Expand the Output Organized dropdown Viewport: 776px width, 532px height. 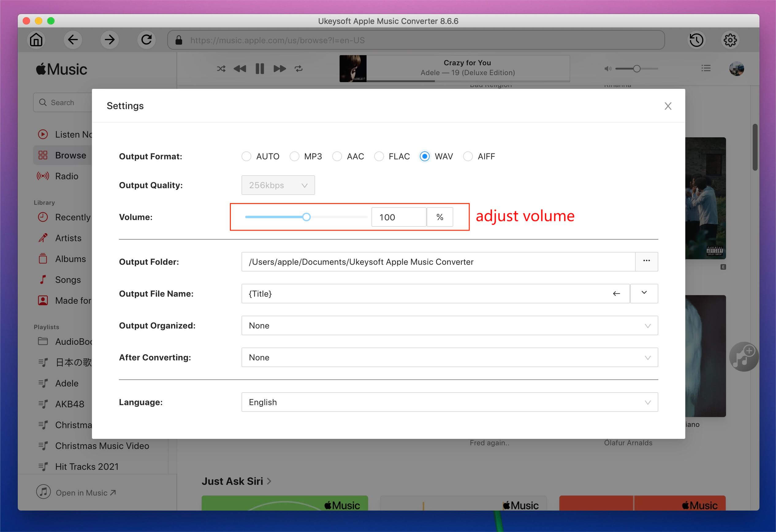pos(647,325)
